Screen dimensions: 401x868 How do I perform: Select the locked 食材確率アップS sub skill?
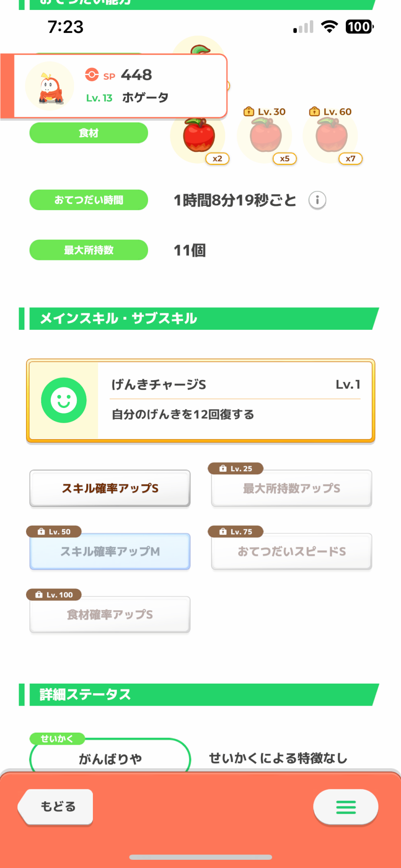coord(110,615)
